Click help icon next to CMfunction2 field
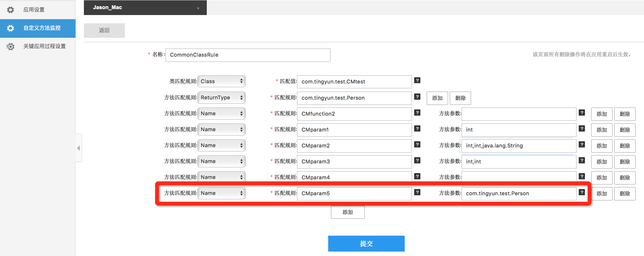Image resolution: width=644 pixels, height=256 pixels. (417, 113)
